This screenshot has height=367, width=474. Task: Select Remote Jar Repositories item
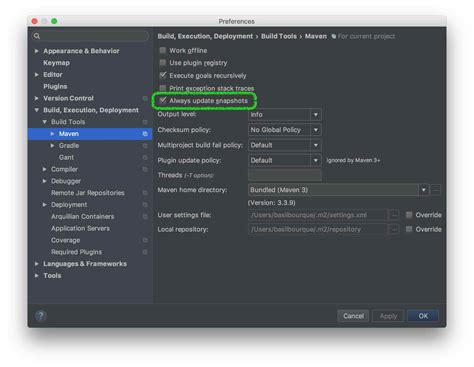tap(88, 193)
